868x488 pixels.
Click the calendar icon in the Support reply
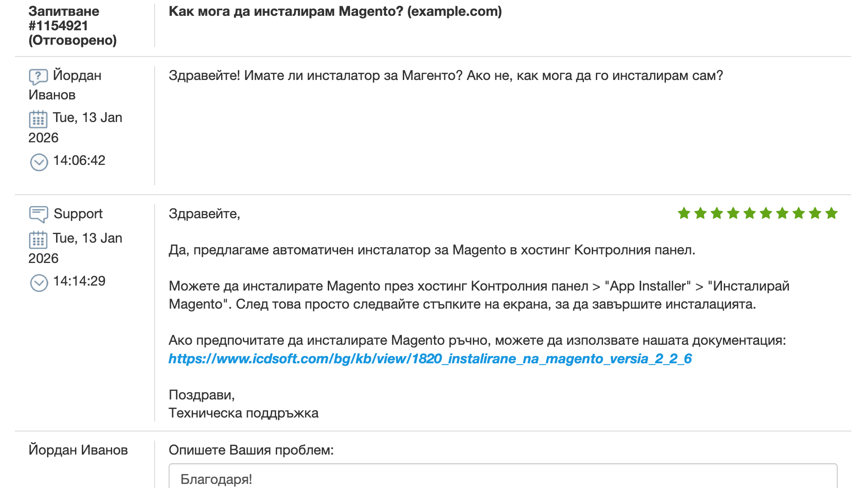[38, 240]
